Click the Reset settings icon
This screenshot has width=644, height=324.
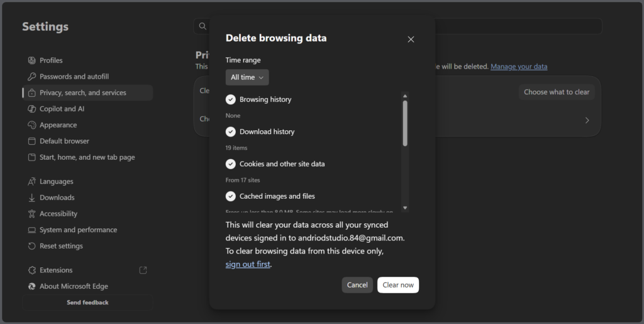[x=31, y=246]
